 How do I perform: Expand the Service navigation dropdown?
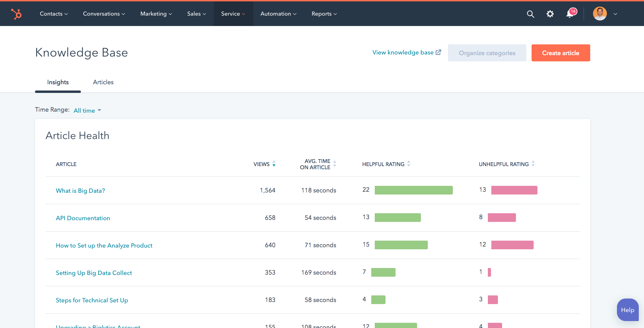point(233,14)
